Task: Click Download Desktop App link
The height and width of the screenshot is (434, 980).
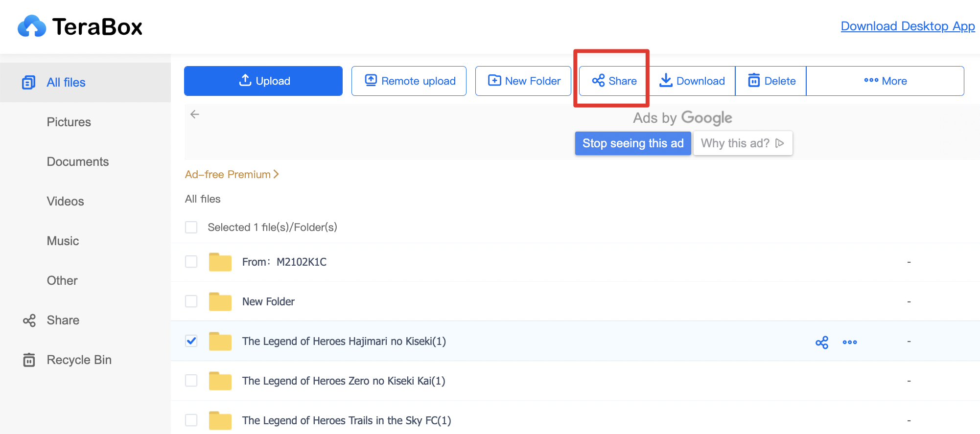Action: coord(908,26)
